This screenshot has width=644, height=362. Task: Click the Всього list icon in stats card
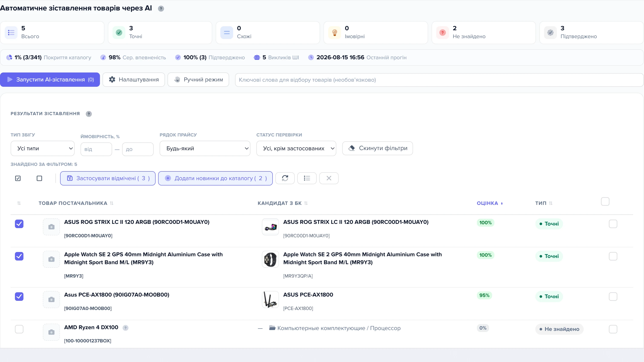pos(11,33)
